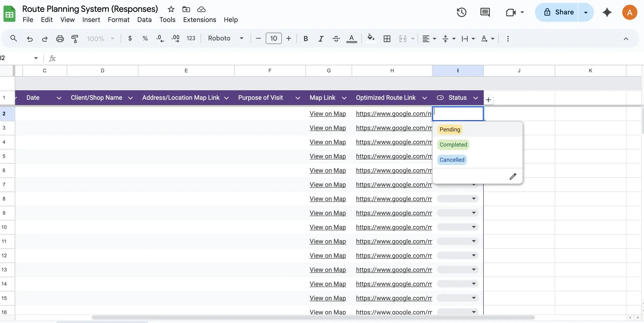Print the spreadsheet
The image size is (644, 323).
click(60, 39)
